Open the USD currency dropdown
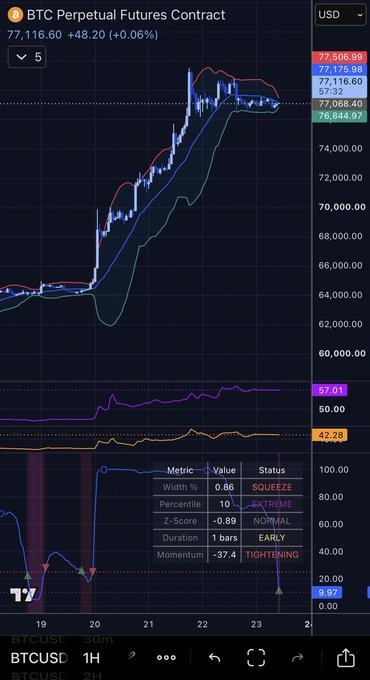The height and width of the screenshot is (680, 370). tap(341, 15)
